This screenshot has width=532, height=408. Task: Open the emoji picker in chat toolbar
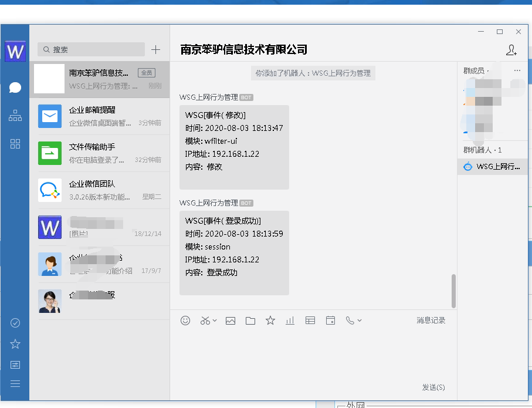click(185, 321)
